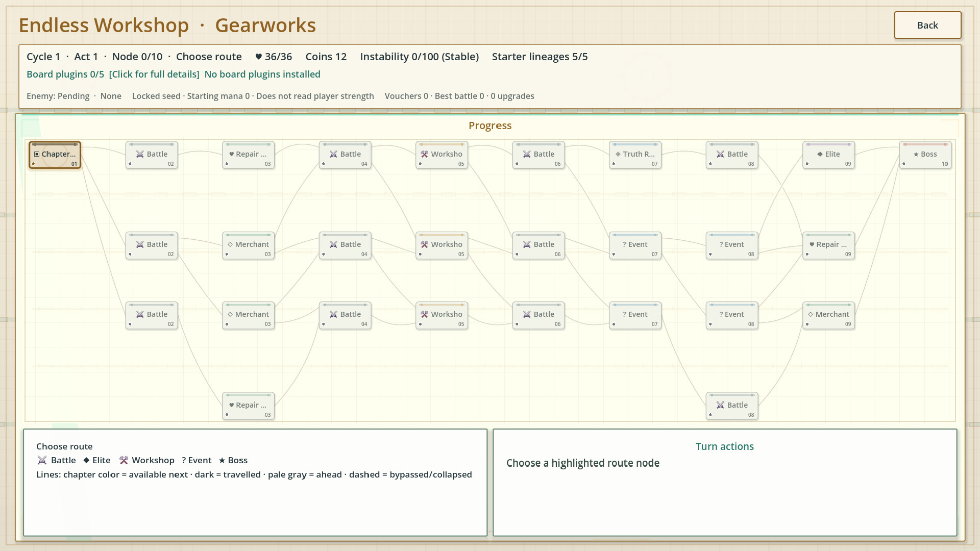Click question mark on middle Event 07

point(624,244)
